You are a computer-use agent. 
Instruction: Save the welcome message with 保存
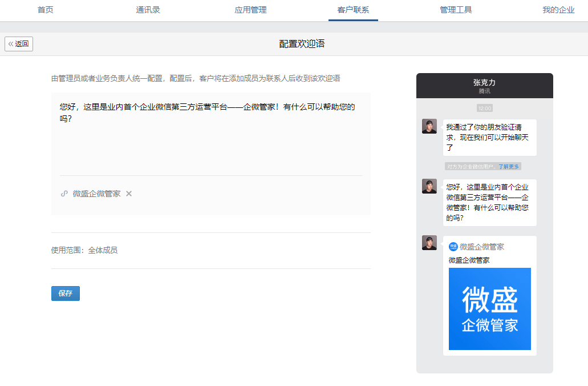[65, 293]
